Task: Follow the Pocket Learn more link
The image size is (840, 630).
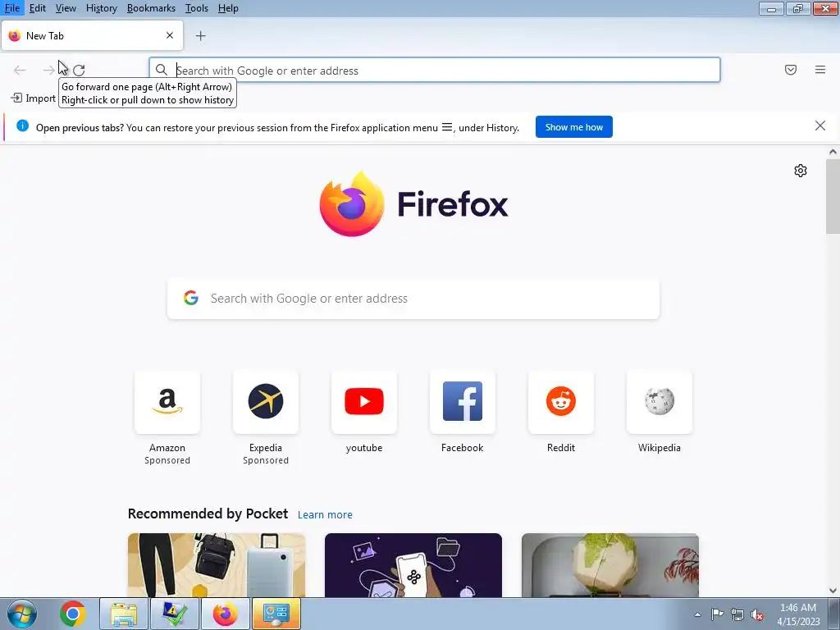Action: click(x=325, y=515)
